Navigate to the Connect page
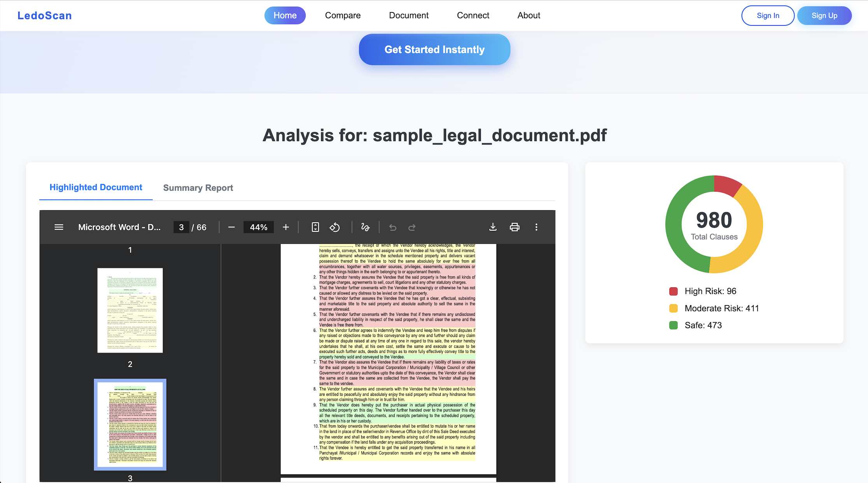868x483 pixels. pos(473,15)
